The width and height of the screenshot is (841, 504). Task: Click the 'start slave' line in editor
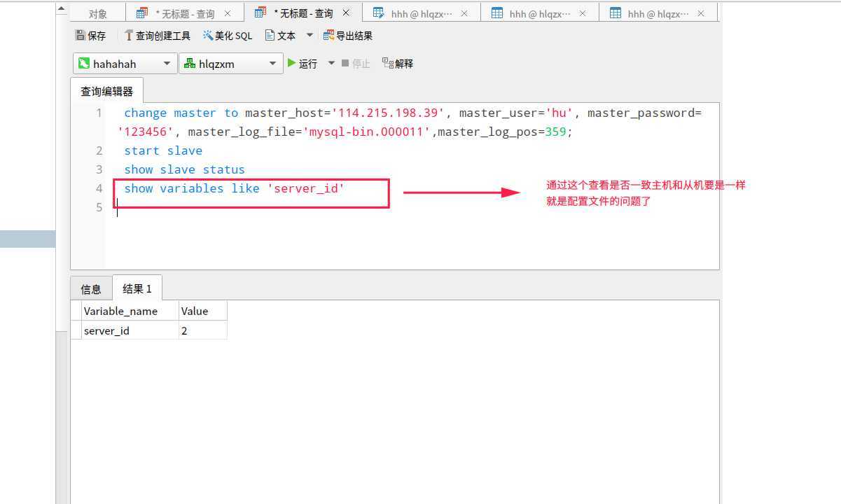(163, 150)
